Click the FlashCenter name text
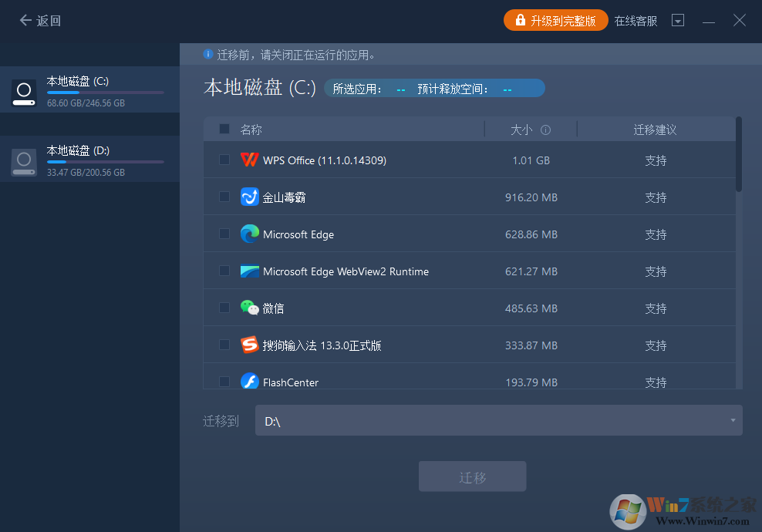This screenshot has height=532, width=762. coord(291,382)
